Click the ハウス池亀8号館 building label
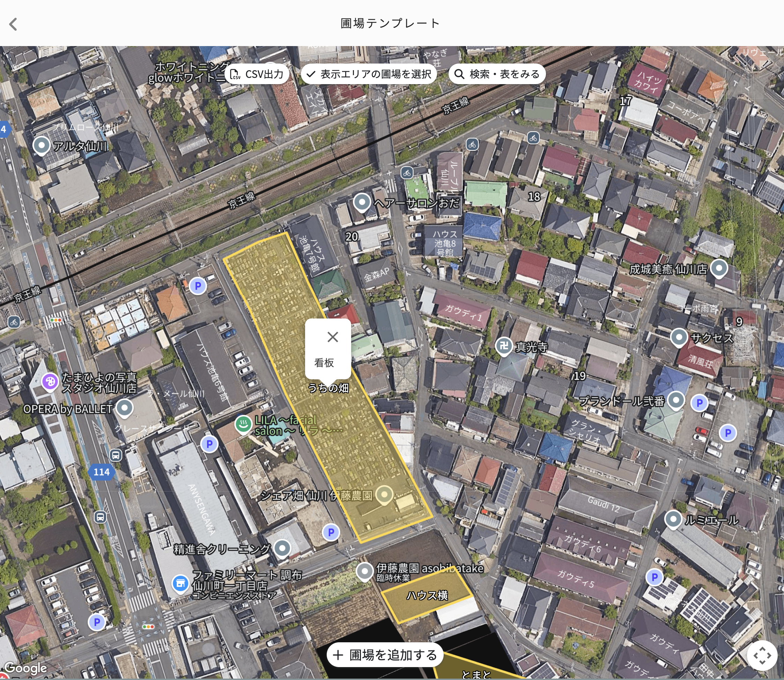The width and height of the screenshot is (784, 680). [x=445, y=243]
